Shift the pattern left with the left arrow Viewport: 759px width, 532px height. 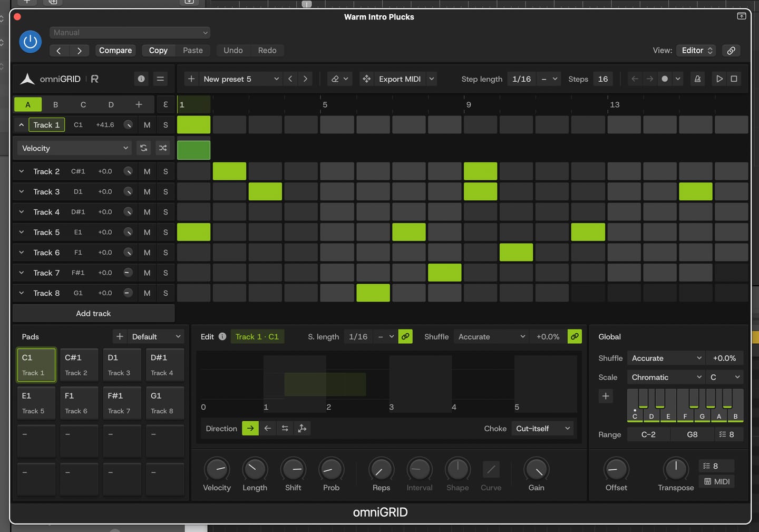coord(635,79)
